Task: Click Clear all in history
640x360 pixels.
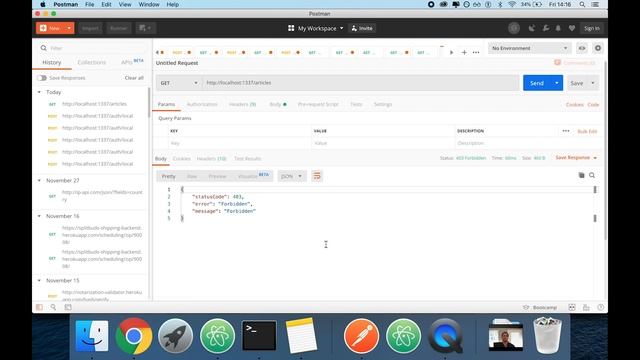Action: click(134, 78)
